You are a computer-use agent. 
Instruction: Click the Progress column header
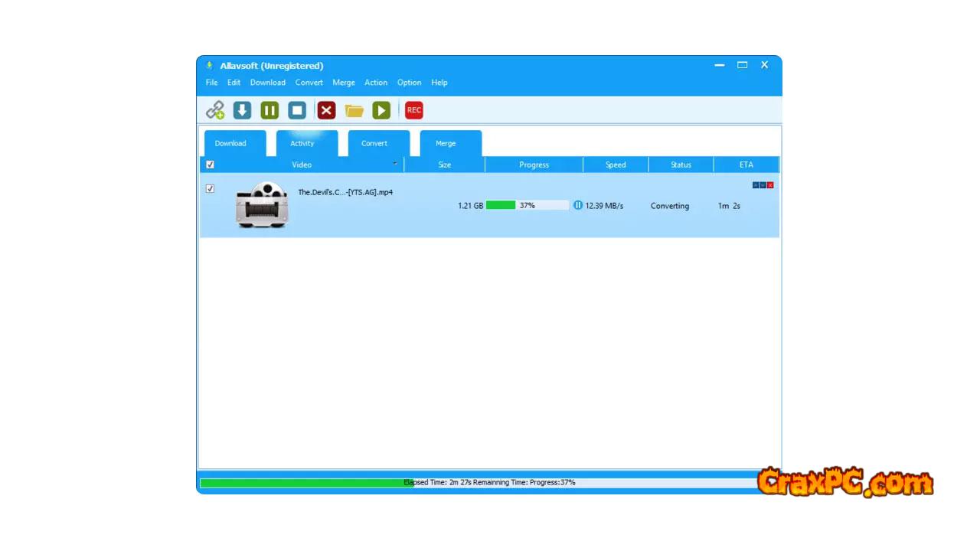pyautogui.click(x=534, y=165)
